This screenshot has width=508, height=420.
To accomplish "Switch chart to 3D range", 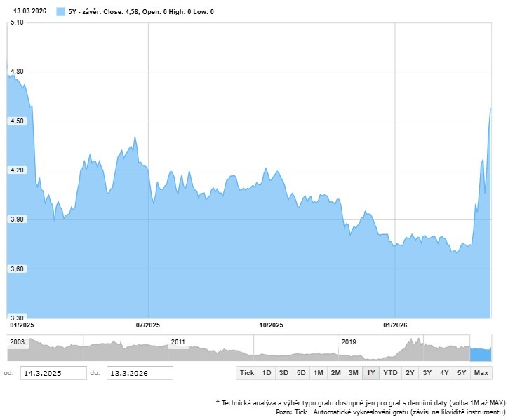I will 283,373.
